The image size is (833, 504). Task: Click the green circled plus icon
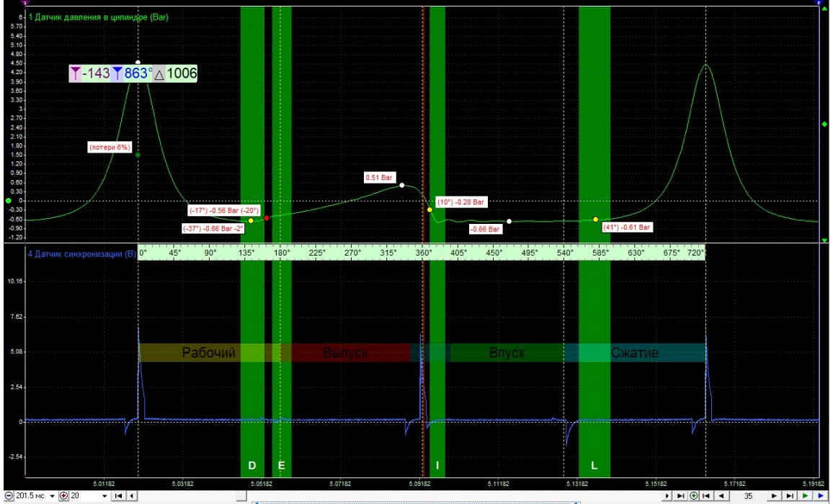pos(693,496)
